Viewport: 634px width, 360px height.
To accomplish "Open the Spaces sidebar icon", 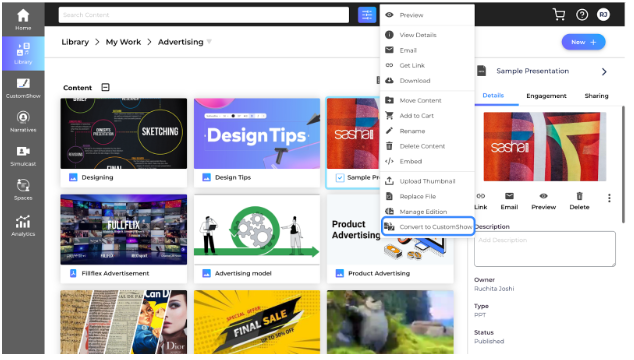I will coord(23,190).
